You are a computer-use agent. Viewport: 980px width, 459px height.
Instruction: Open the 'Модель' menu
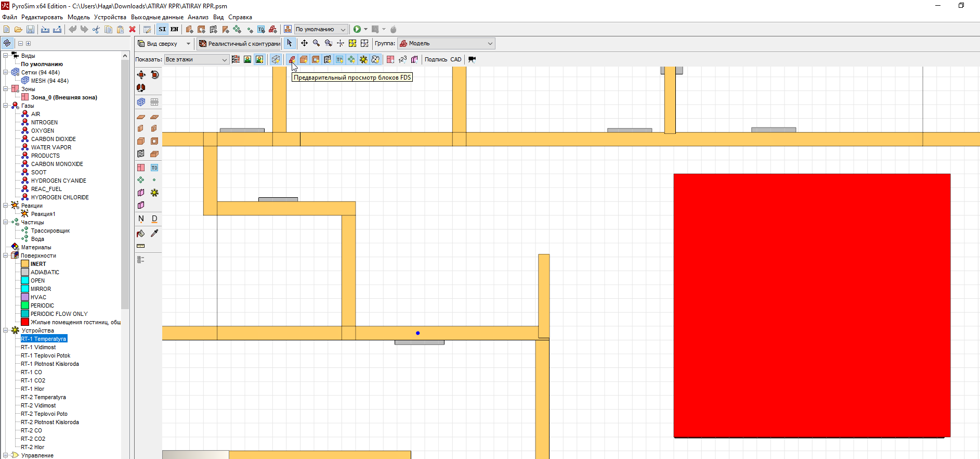[x=79, y=17]
